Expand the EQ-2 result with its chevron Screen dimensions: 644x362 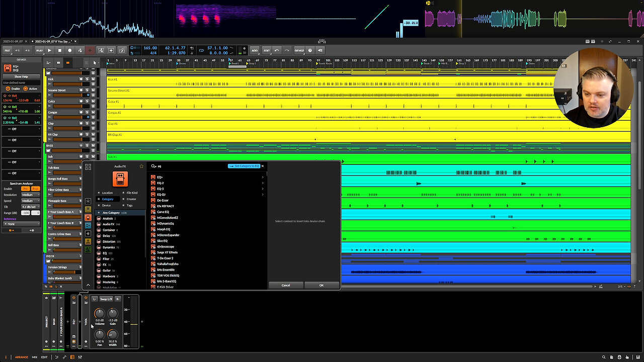263,183
